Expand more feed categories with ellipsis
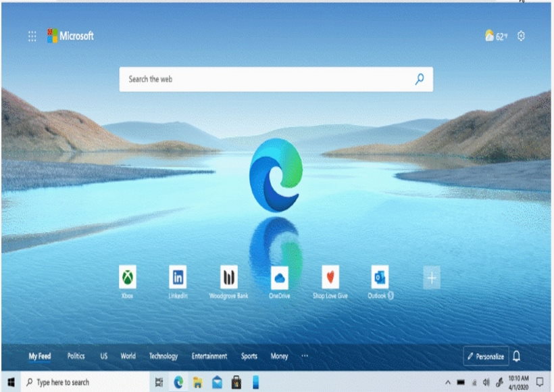554x392 pixels. click(305, 356)
